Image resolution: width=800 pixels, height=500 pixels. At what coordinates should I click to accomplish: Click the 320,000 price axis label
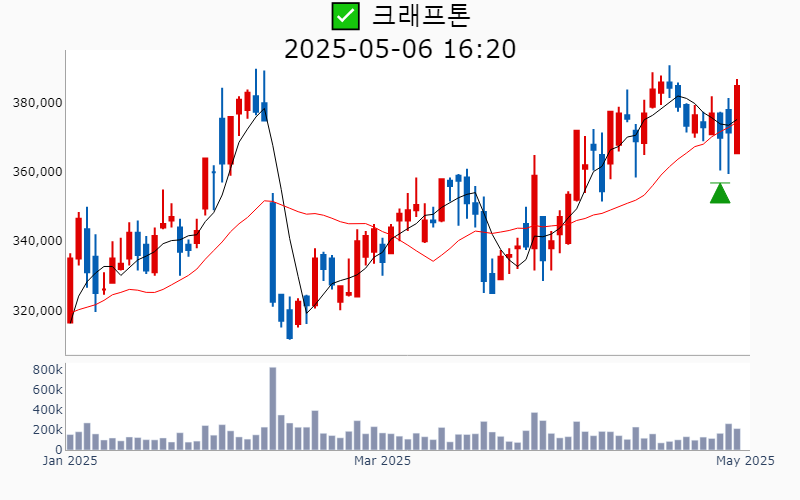[37, 310]
